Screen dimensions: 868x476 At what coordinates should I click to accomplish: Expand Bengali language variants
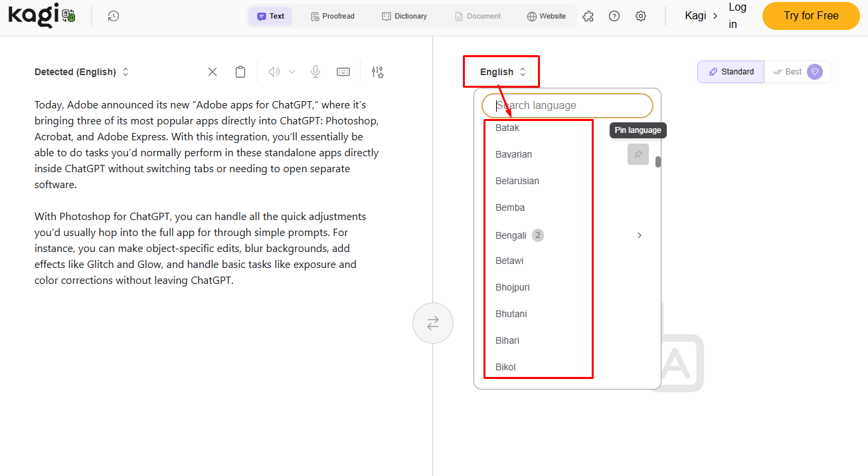[639, 235]
